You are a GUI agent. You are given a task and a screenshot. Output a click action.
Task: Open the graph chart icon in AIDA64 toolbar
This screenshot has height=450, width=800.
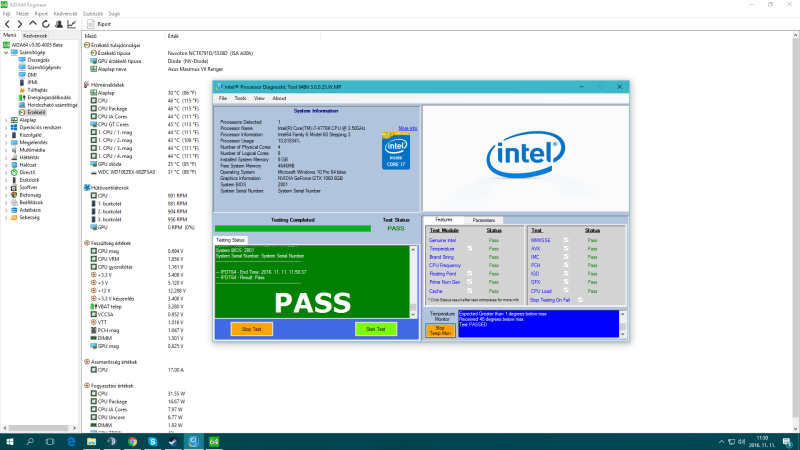[x=71, y=24]
